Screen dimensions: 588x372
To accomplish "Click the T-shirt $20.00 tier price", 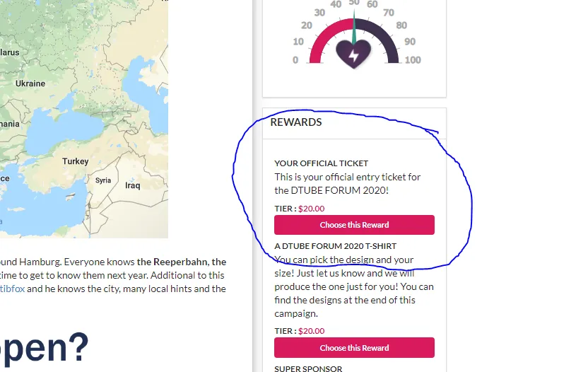I will pos(311,331).
